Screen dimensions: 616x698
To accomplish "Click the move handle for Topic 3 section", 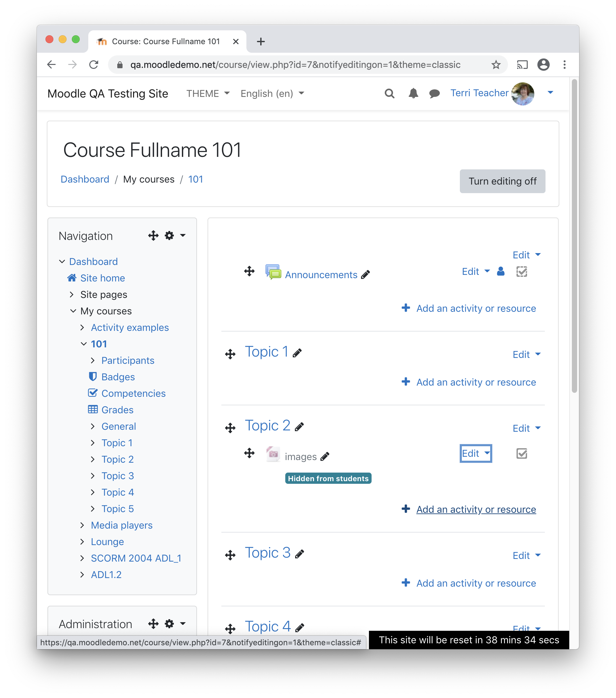I will pos(230,555).
